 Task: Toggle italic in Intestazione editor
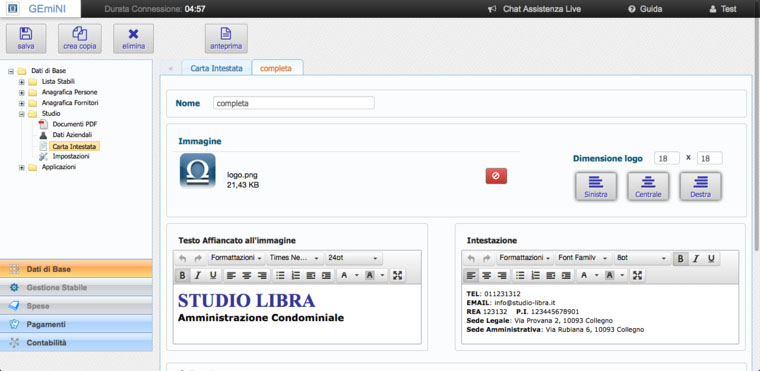[x=696, y=258]
